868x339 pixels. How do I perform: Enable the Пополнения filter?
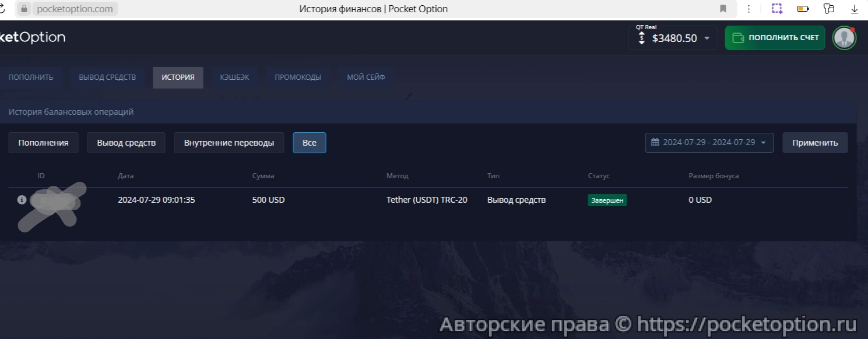tap(43, 142)
